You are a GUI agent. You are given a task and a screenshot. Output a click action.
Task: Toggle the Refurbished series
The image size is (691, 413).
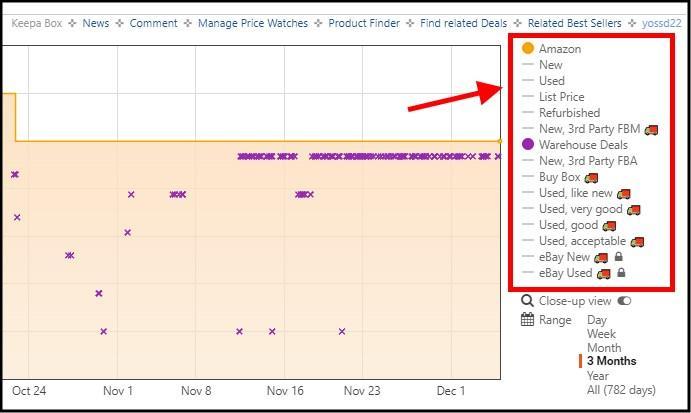[569, 113]
